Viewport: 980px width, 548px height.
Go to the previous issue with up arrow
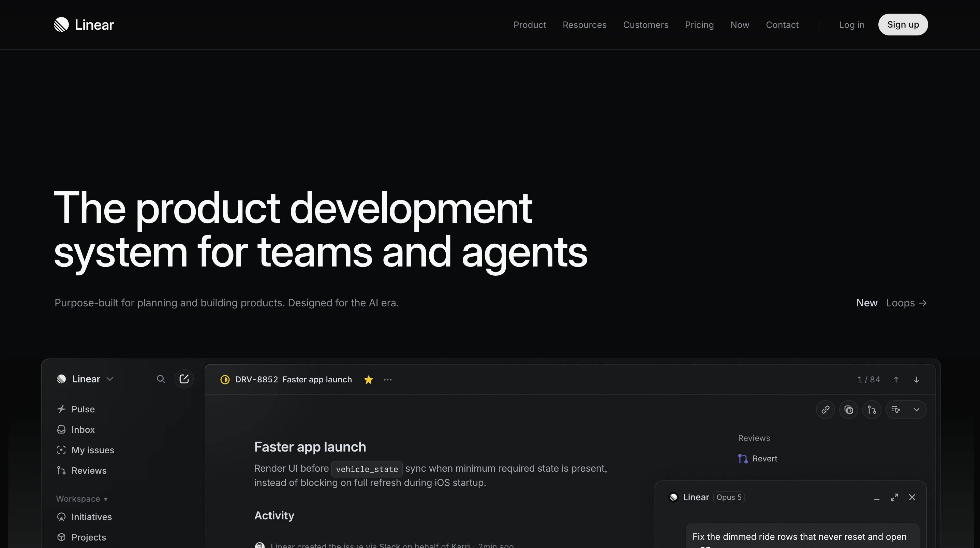pos(896,380)
